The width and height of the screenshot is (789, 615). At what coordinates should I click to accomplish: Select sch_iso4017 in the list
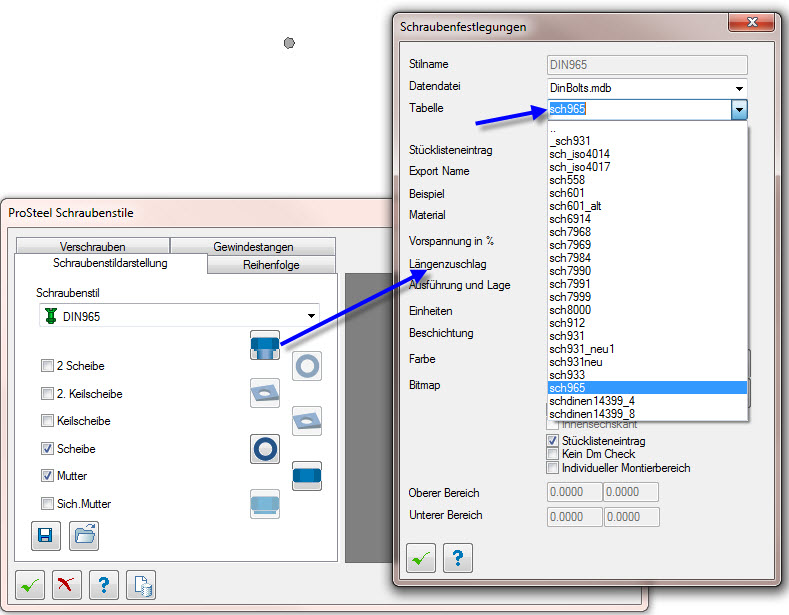click(647, 167)
